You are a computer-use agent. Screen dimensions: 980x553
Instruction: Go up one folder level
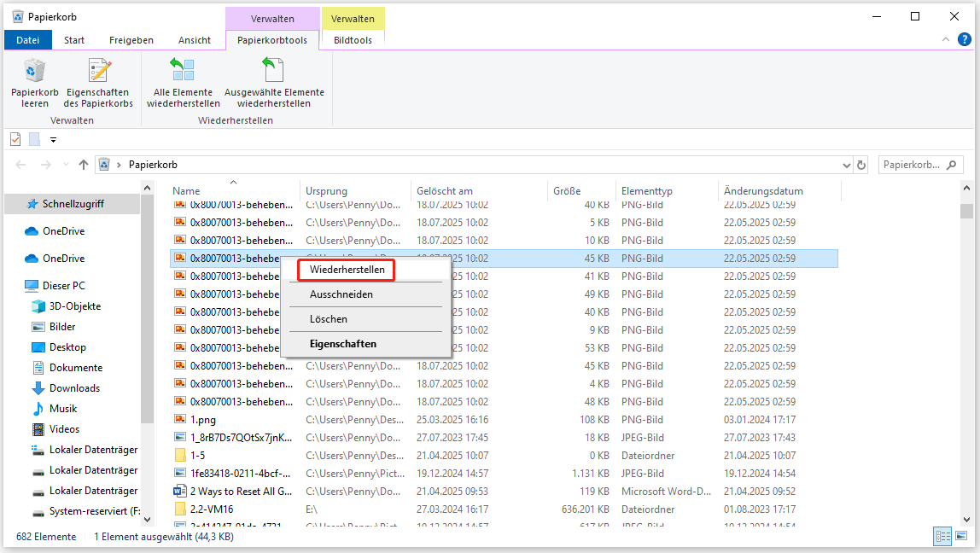[83, 165]
